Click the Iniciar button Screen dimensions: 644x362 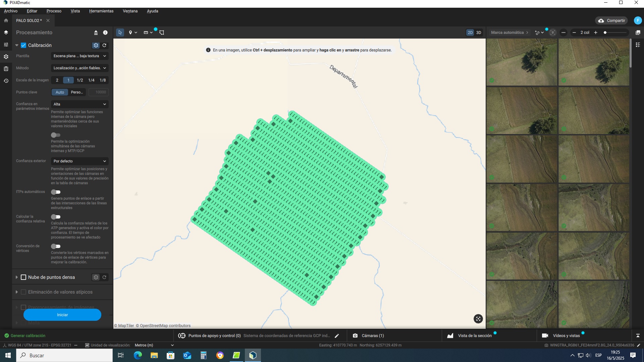[x=62, y=315]
